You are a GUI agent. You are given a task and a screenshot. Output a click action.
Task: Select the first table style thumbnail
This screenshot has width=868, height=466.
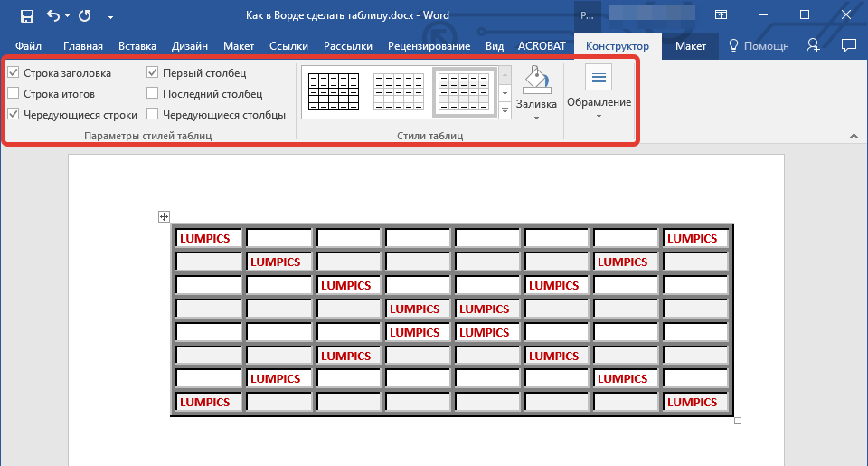334,91
